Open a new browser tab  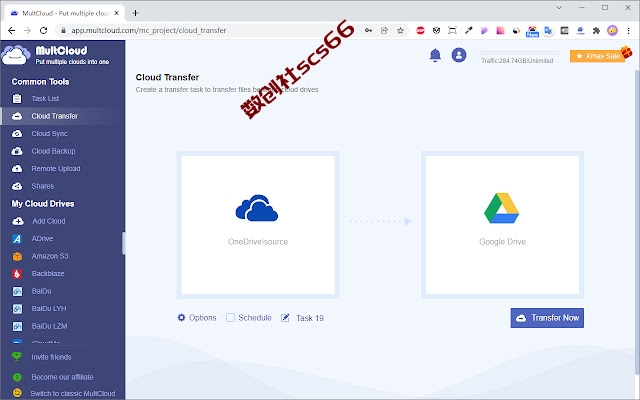(x=136, y=13)
